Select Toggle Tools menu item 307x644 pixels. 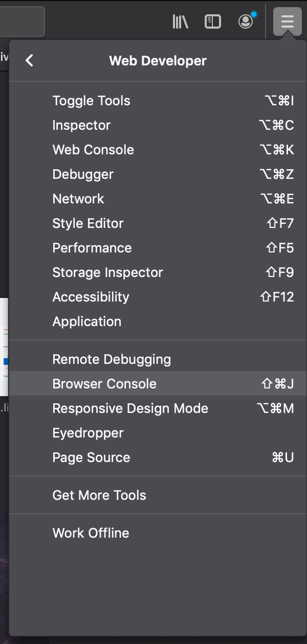point(158,101)
